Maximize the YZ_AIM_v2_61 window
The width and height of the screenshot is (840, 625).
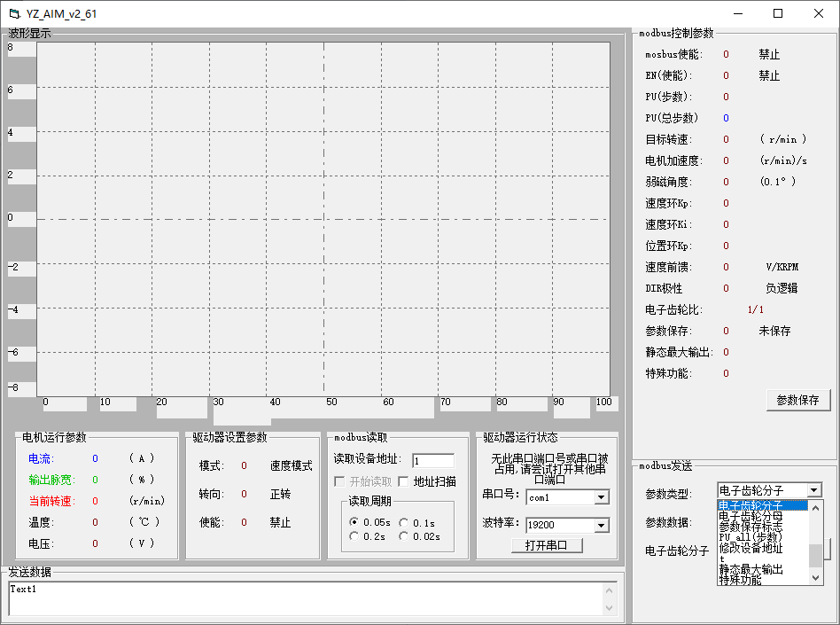point(778,13)
